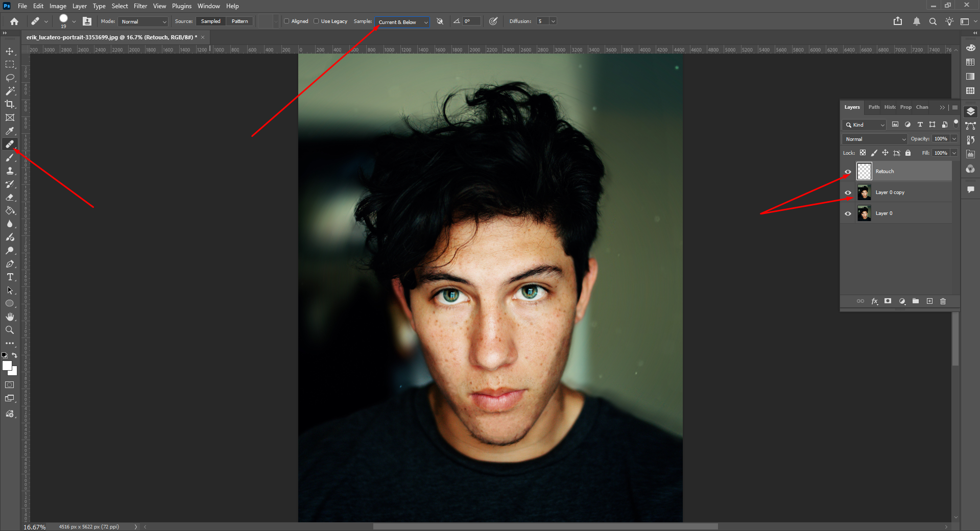Open the blend mode dropdown showing Normal

874,139
